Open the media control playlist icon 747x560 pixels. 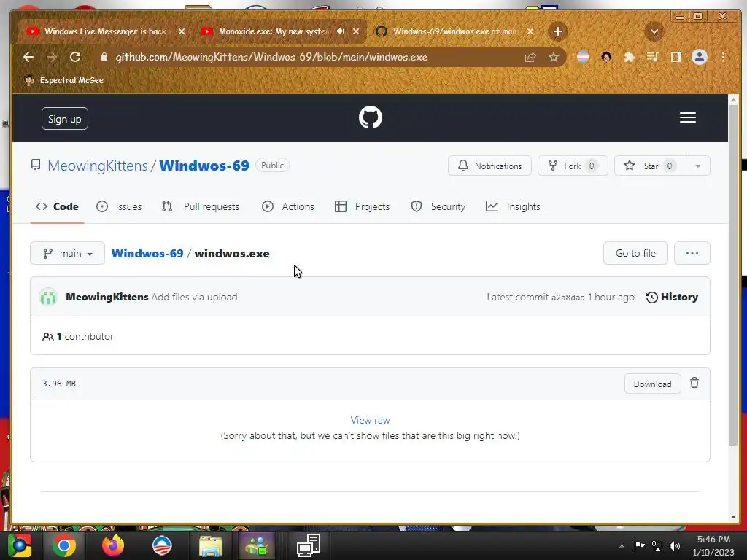point(652,57)
